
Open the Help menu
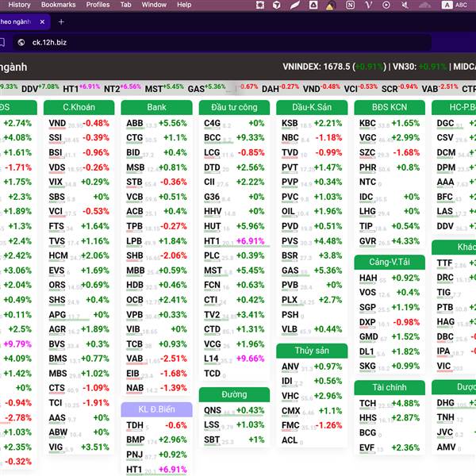tap(184, 5)
